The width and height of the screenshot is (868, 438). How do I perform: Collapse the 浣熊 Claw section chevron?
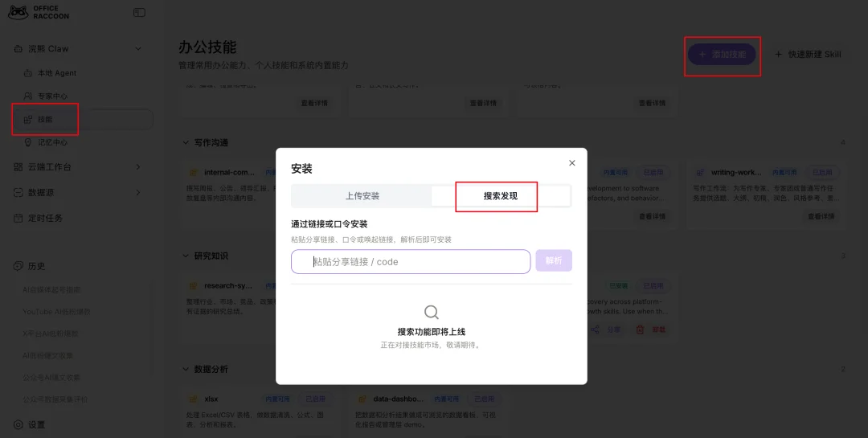click(138, 49)
